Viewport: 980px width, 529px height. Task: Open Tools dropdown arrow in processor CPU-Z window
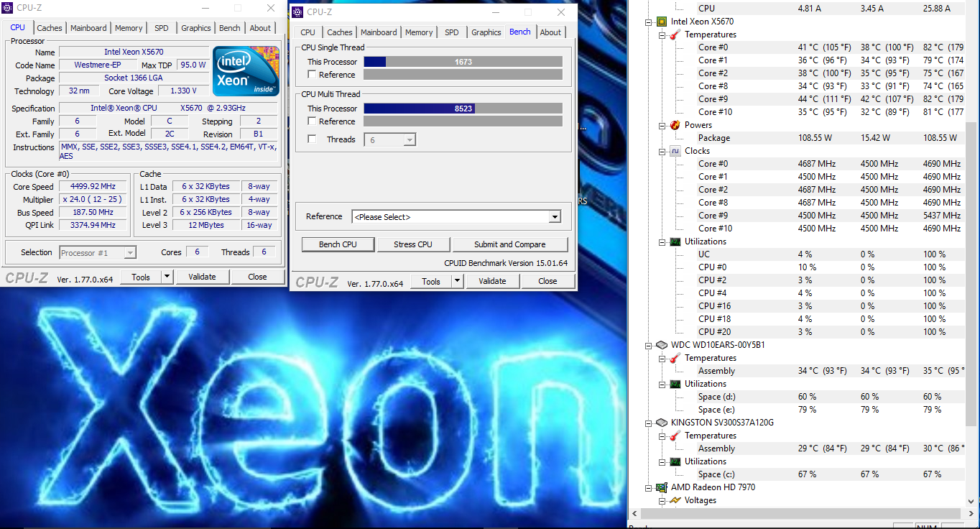click(x=167, y=277)
